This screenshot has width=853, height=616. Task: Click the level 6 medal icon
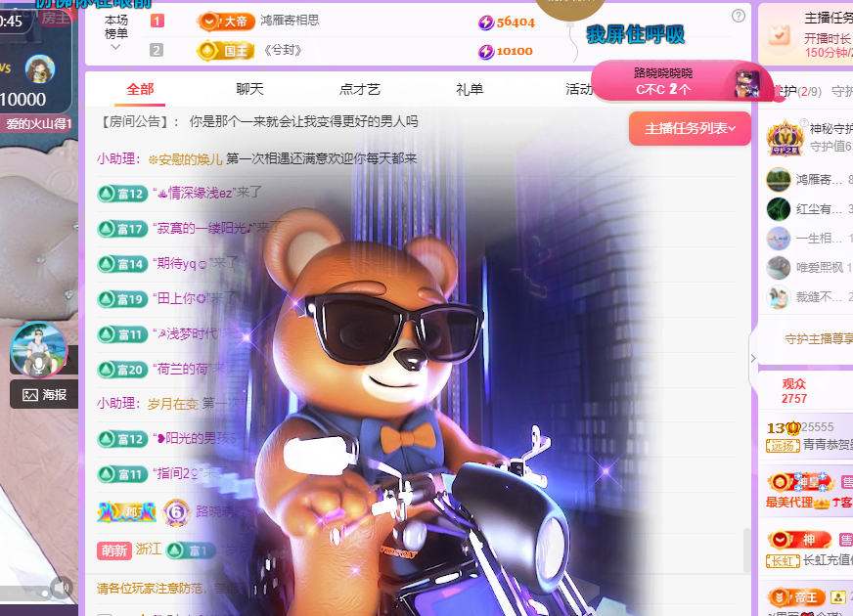coord(176,512)
